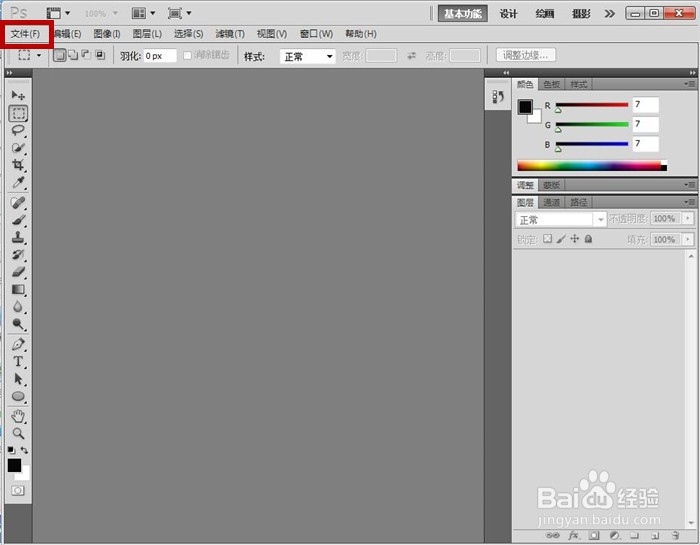700x545 pixels.
Task: Switch to the 通道 Channels tab
Action: (551, 203)
